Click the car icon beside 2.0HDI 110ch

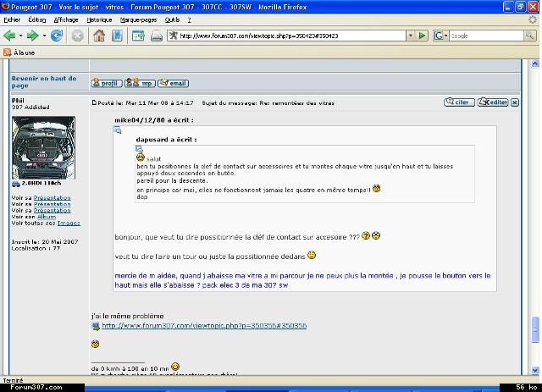(x=16, y=184)
